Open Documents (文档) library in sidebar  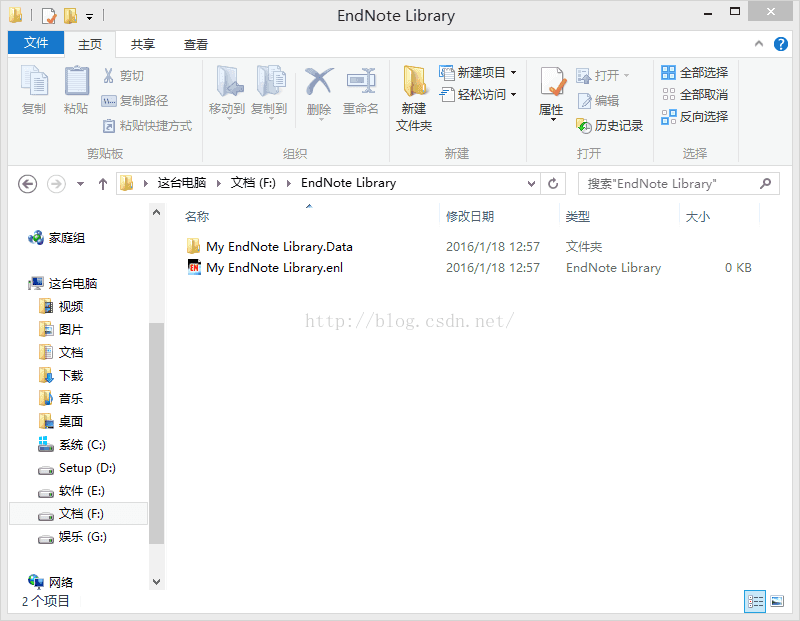pos(61,352)
